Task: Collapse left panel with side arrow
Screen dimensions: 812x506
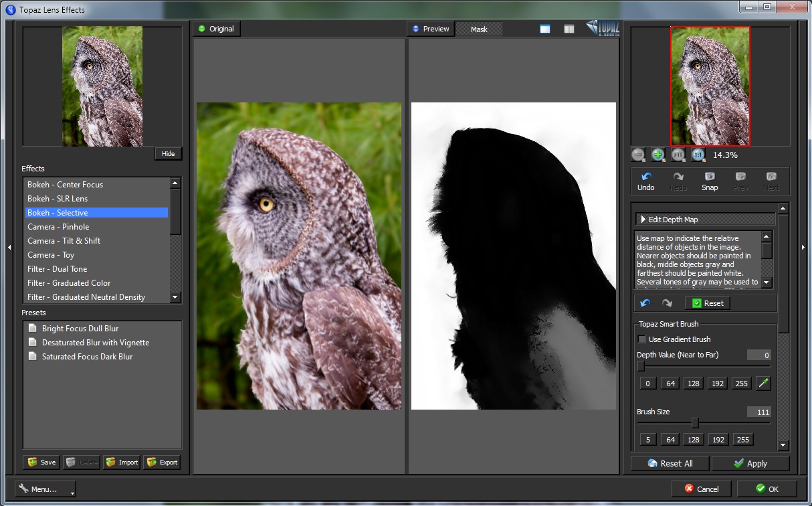Action: point(9,248)
